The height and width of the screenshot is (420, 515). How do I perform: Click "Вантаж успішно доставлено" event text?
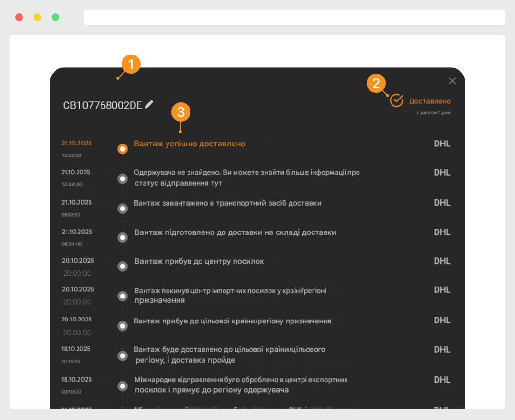(x=190, y=144)
